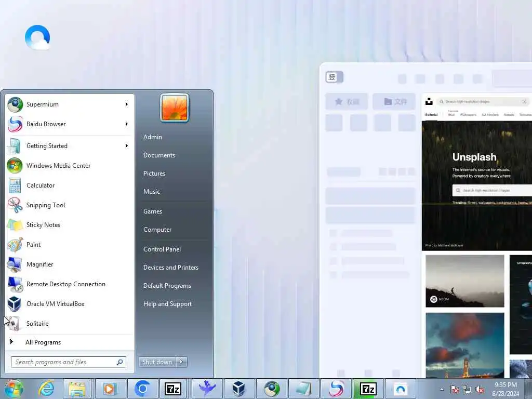This screenshot has width=532, height=399.
Task: Click the Baidu Browser taskbar icon
Action: point(336,389)
